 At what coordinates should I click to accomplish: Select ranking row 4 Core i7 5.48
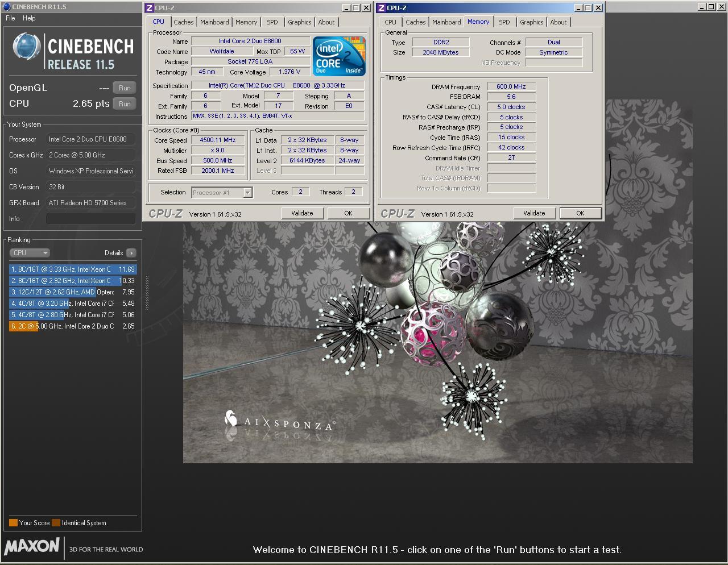point(73,304)
